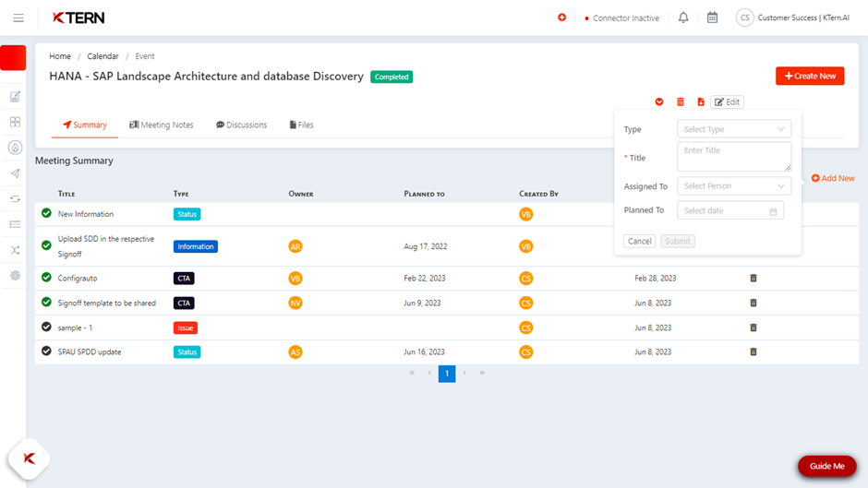
Task: Toggle completion check for sample - 1
Action: coord(46,327)
